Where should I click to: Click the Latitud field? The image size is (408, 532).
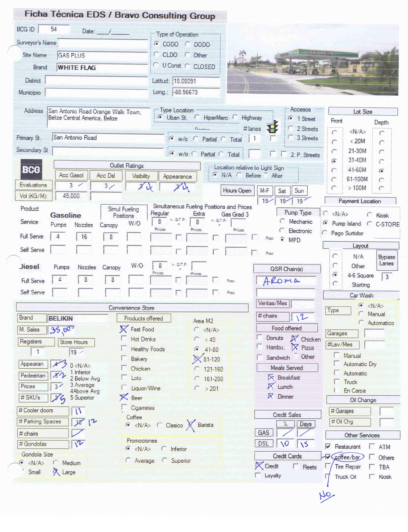point(196,81)
